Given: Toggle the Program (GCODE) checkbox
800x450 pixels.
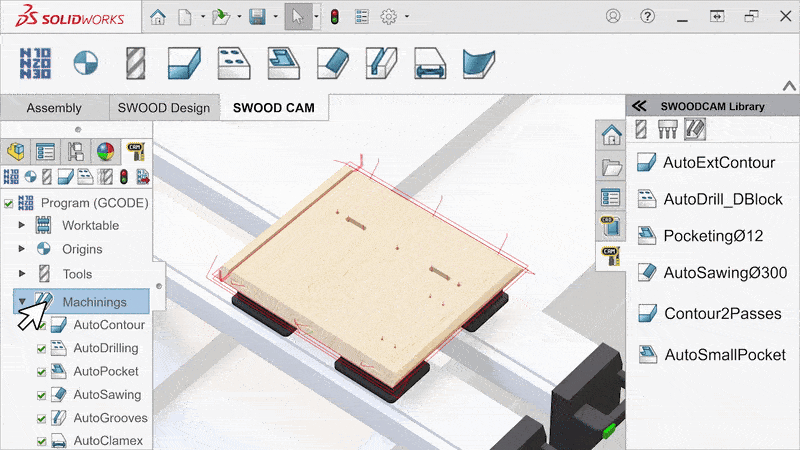Looking at the screenshot, I should [9, 204].
